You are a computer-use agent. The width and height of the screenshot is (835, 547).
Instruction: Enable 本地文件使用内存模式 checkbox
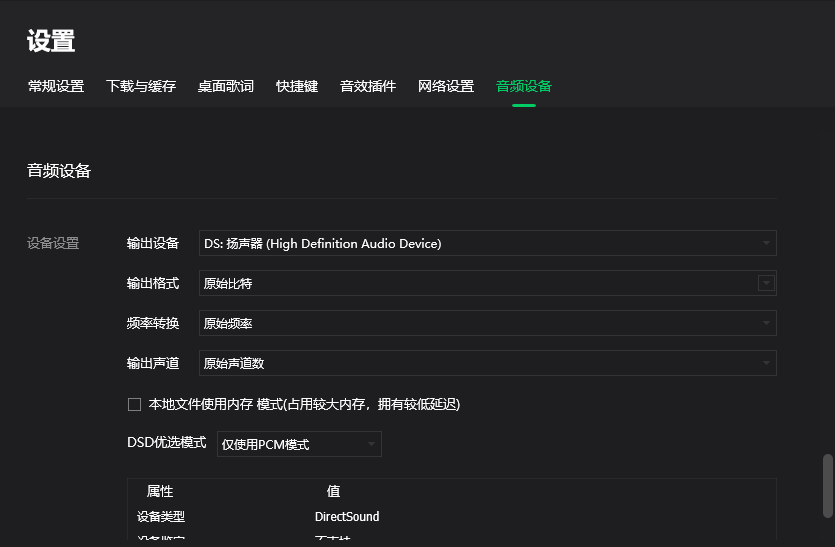coord(134,405)
